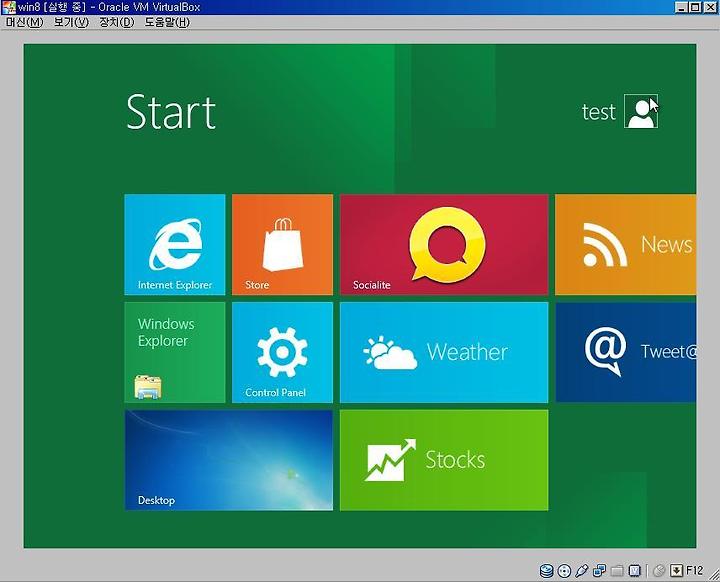Click the test user name
The image size is (720, 582).
click(598, 112)
